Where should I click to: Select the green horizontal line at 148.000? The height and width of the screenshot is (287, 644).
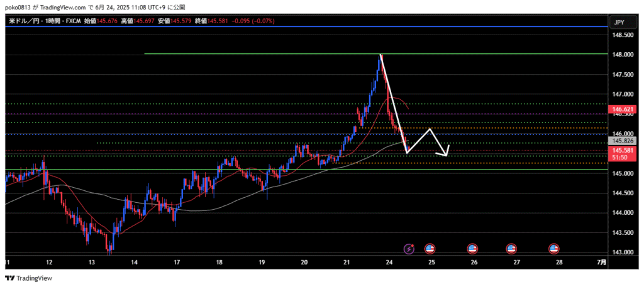click(252, 54)
